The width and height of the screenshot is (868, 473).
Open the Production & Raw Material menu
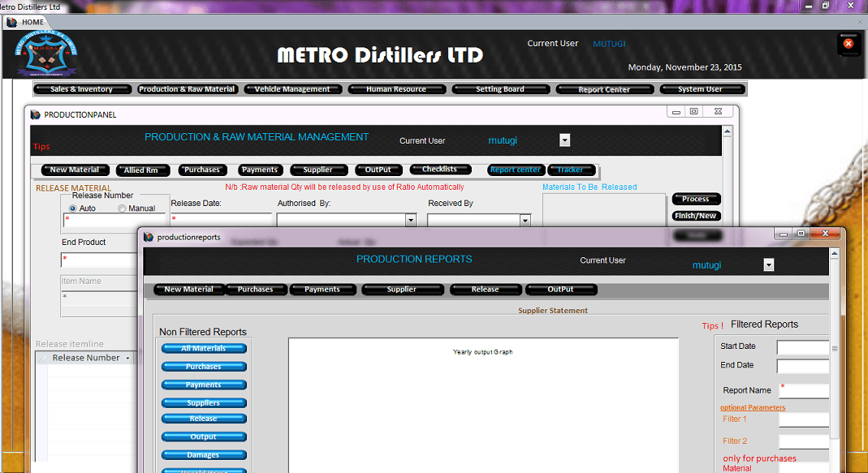tap(187, 89)
